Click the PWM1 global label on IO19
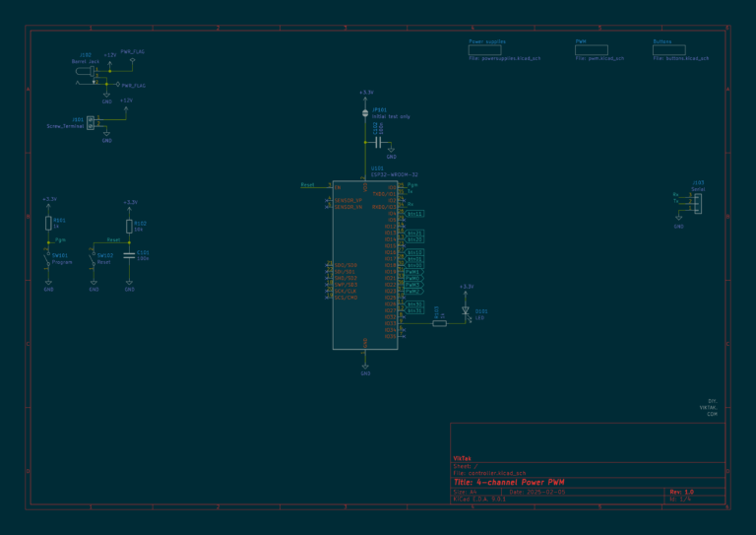Image resolution: width=756 pixels, height=535 pixels. (413, 272)
